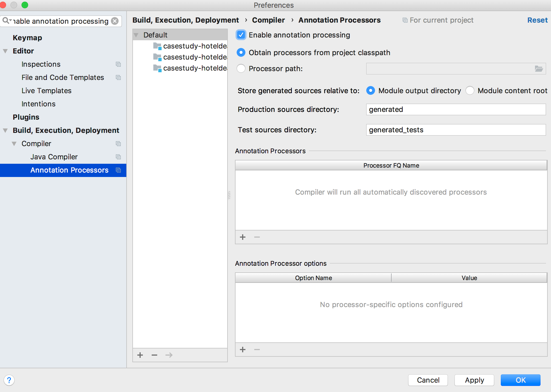Click project-level icon beside Annotation Processors
This screenshot has height=392, width=551.
[118, 170]
